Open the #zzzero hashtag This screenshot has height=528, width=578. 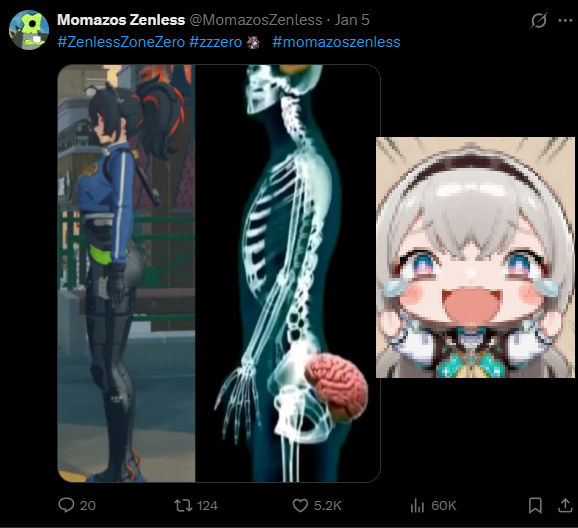(x=215, y=42)
